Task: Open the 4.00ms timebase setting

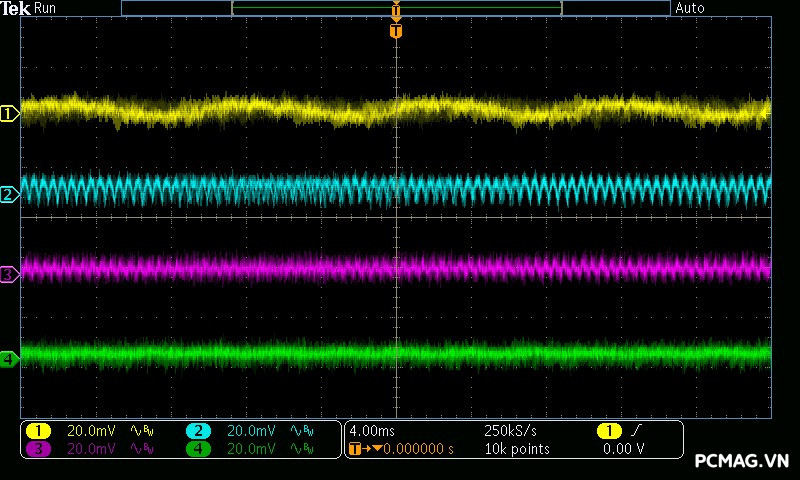Action: pos(370,431)
